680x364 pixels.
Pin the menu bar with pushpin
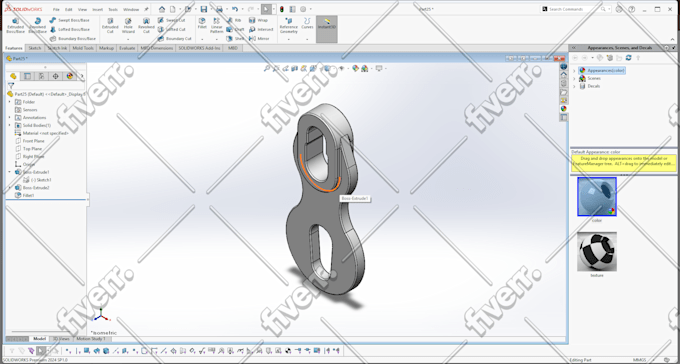146,9
